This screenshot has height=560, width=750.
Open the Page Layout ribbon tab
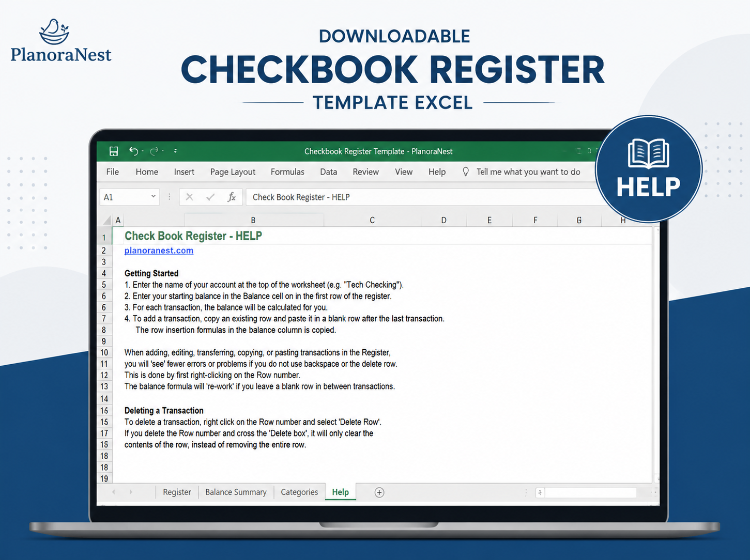tap(233, 172)
